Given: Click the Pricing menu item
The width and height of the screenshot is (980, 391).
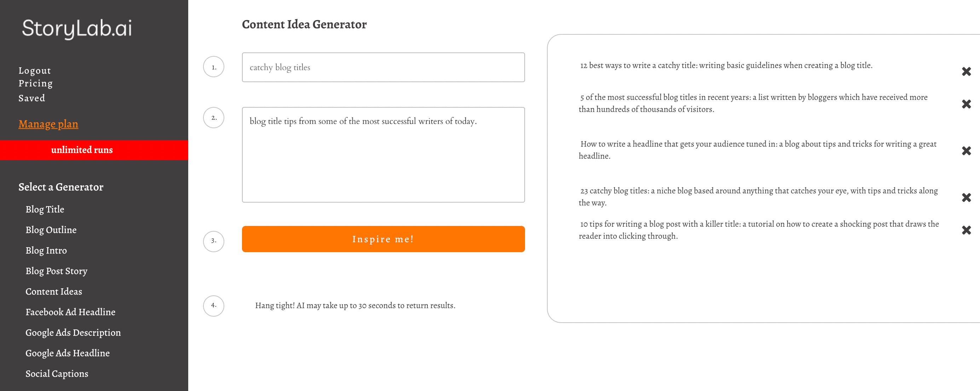Looking at the screenshot, I should click(x=35, y=84).
